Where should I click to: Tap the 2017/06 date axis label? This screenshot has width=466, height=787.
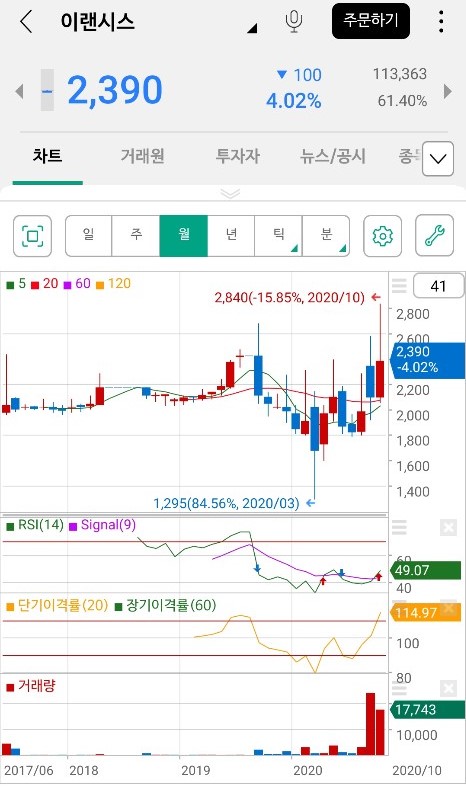[28, 770]
